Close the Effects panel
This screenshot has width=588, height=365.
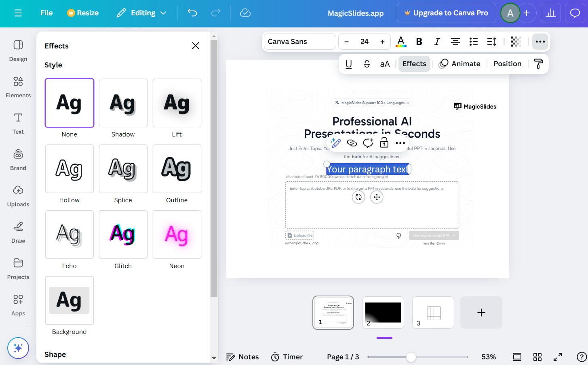196,46
